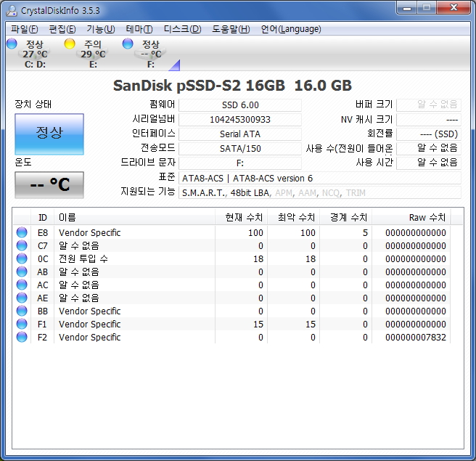The image size is (476, 461).
Task: Minimize the CrystalDiskInfo window
Action: click(x=407, y=7)
